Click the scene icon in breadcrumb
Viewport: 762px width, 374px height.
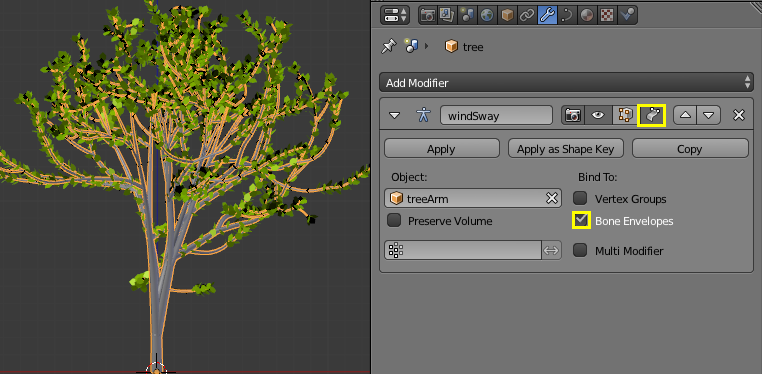tap(411, 47)
